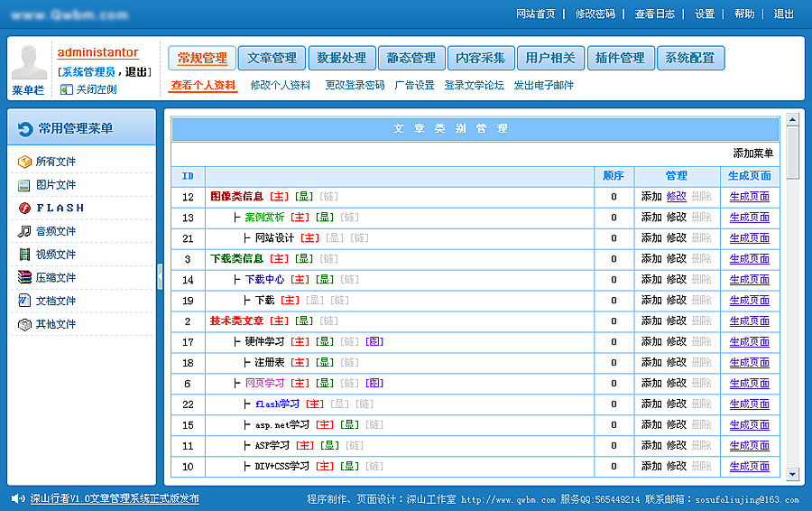Click the scrollbar up arrow
Viewport: 812px width, 511px height.
tap(792, 118)
